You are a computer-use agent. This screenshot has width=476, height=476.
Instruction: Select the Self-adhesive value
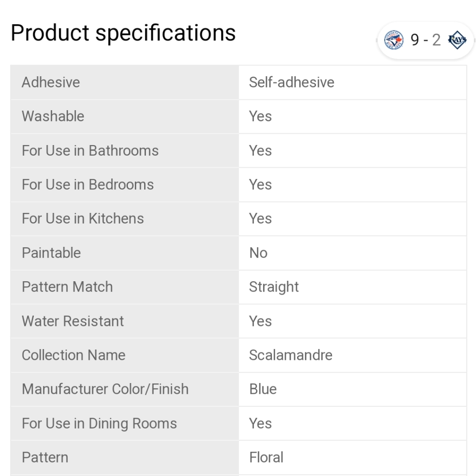pos(291,82)
